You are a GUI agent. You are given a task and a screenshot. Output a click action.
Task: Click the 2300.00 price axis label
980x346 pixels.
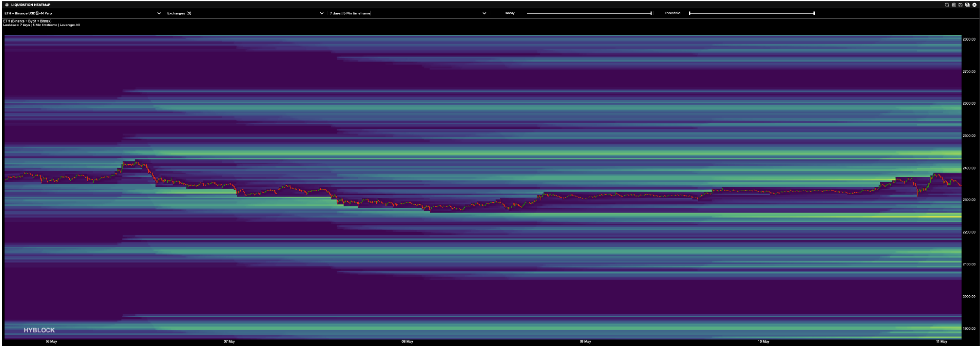pyautogui.click(x=969, y=200)
